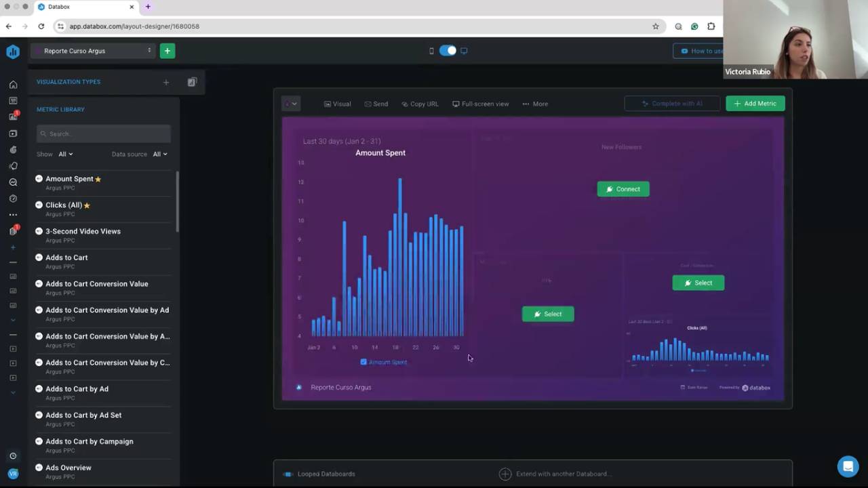This screenshot has height=488, width=868.
Task: Open the More options menu
Action: (x=535, y=104)
